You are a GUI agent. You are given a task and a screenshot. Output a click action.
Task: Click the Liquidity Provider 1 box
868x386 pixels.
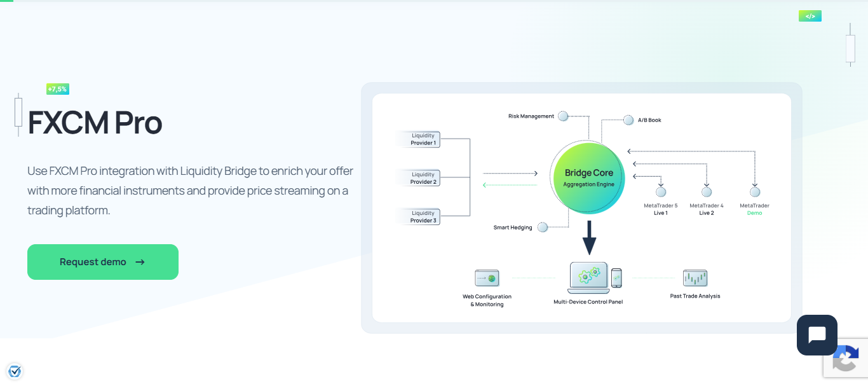tap(418, 139)
